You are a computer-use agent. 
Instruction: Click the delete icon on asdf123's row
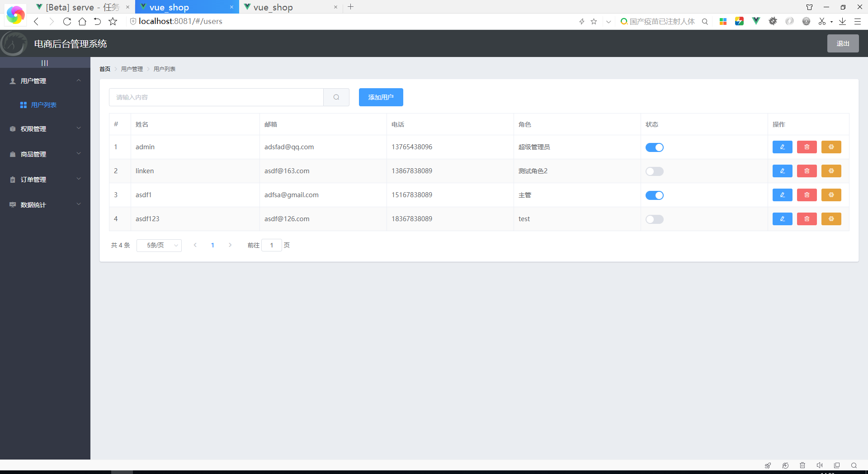tap(807, 219)
